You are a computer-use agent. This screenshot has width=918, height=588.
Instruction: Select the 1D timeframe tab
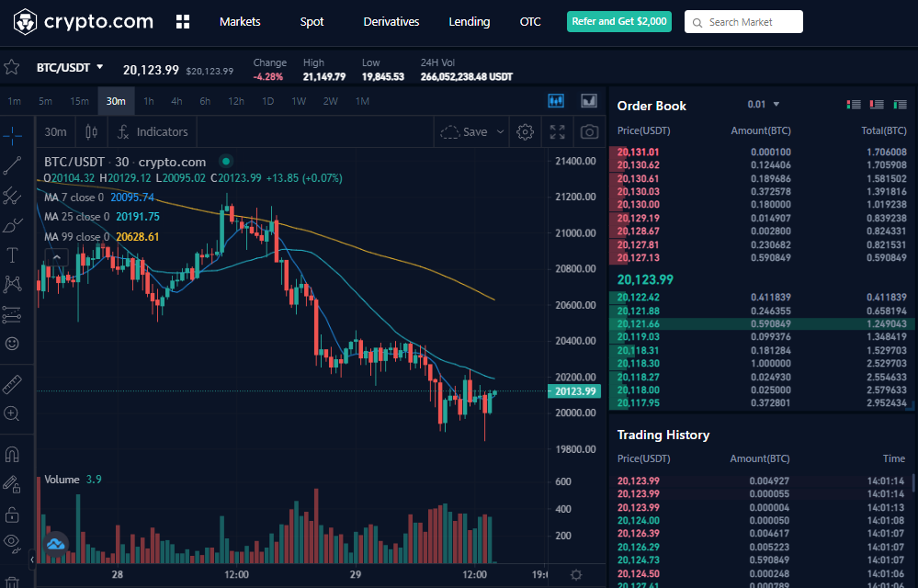tap(268, 101)
